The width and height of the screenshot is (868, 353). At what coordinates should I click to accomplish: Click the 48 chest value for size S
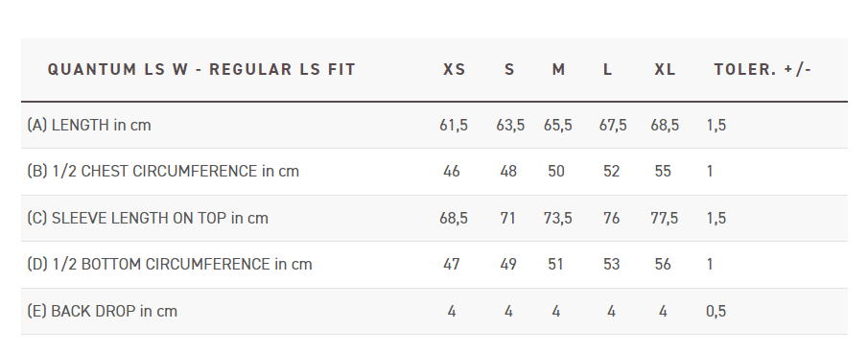[x=508, y=172]
